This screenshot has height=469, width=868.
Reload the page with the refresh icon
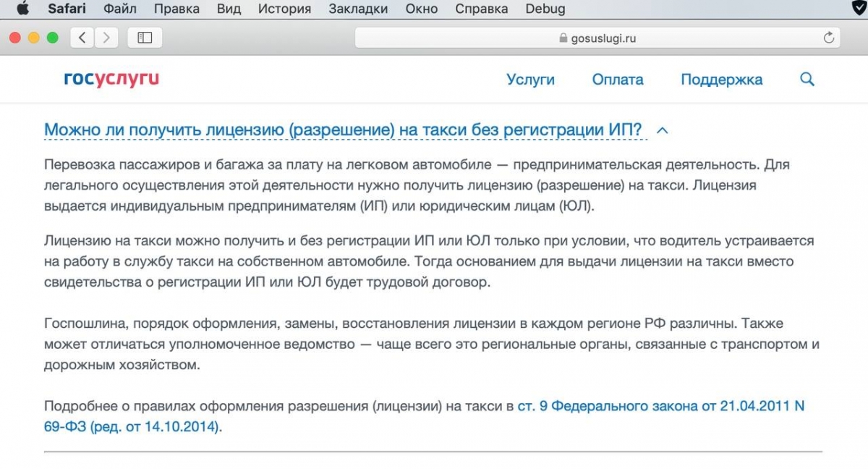click(x=829, y=38)
